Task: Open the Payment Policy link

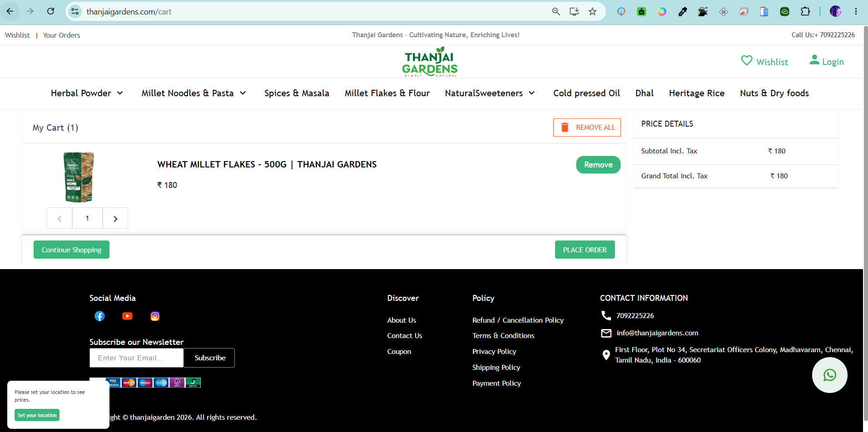Action: 496,383
